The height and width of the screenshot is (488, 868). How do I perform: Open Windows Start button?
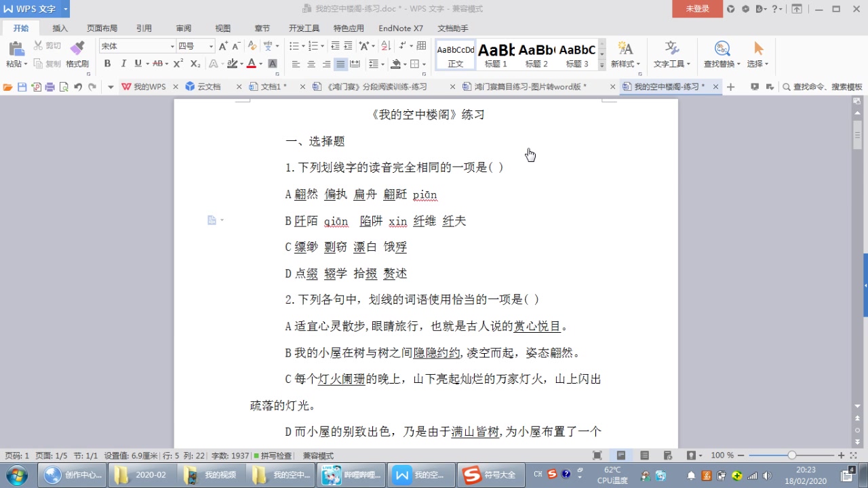(18, 475)
